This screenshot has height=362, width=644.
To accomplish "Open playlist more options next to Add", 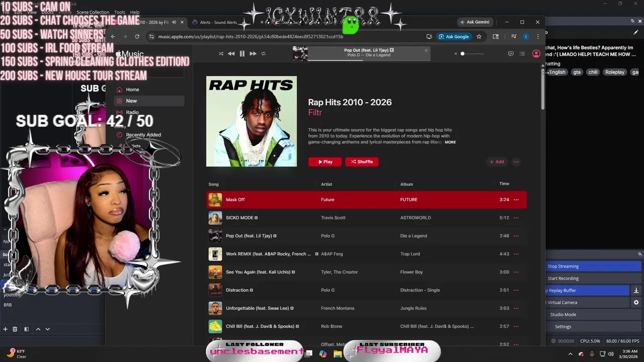I will pos(516,161).
